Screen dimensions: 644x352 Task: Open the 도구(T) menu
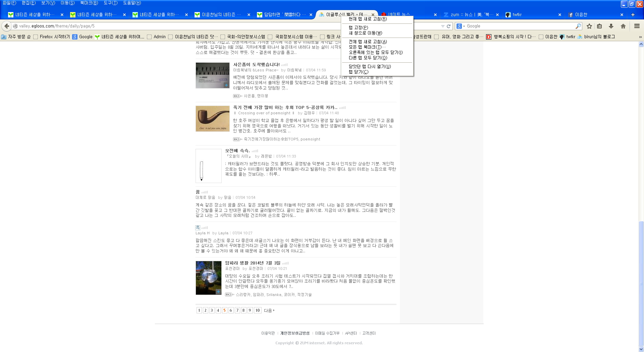pyautogui.click(x=111, y=3)
